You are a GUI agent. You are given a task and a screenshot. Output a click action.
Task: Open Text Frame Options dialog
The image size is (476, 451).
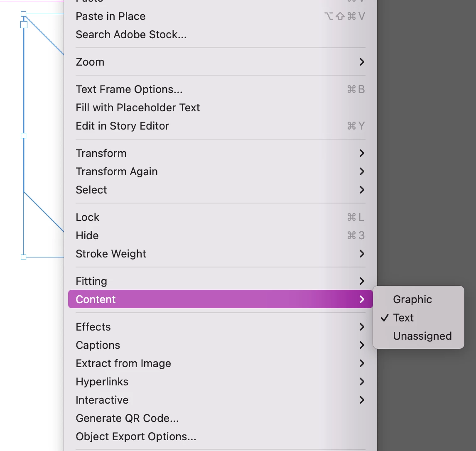click(129, 89)
